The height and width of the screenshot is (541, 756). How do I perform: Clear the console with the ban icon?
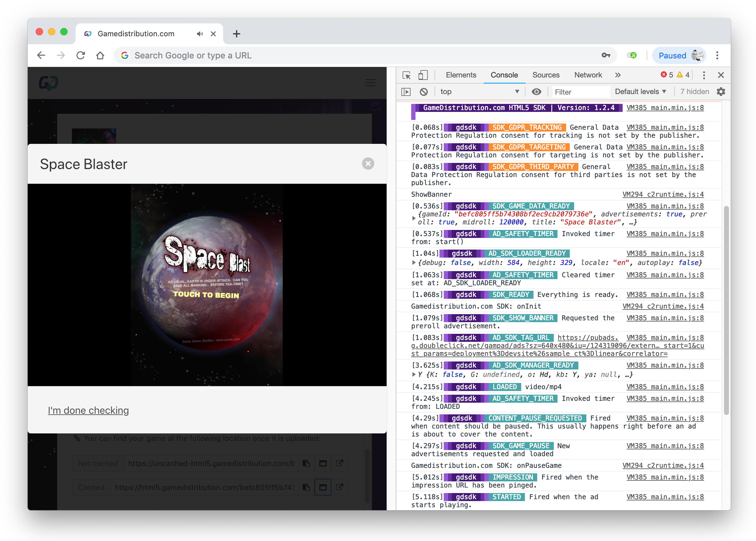pos(423,92)
